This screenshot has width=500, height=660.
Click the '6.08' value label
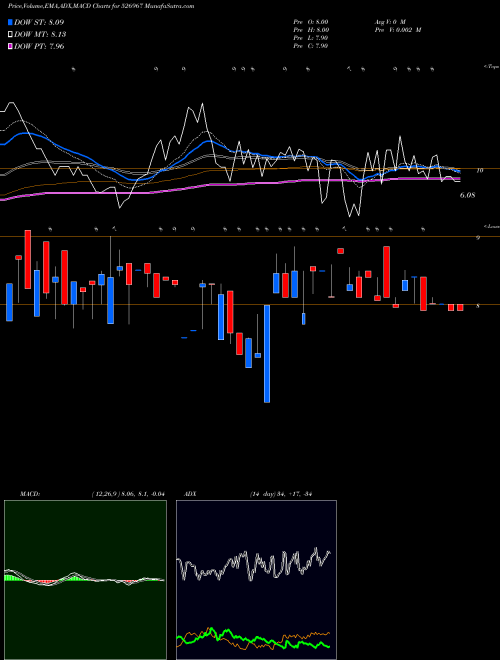click(x=468, y=195)
